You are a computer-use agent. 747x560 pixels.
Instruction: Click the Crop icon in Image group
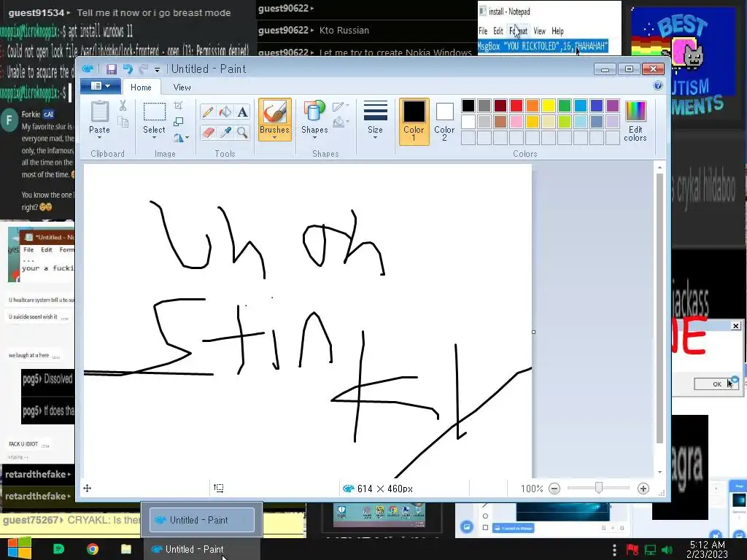[x=178, y=105]
